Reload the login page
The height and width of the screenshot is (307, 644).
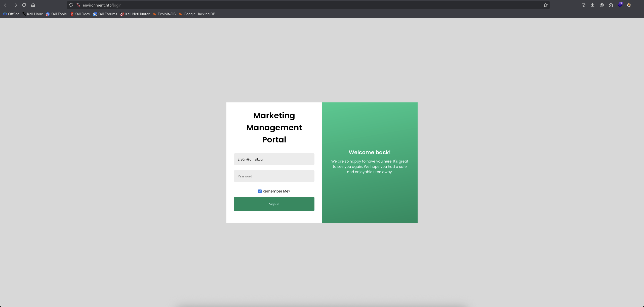click(x=24, y=5)
